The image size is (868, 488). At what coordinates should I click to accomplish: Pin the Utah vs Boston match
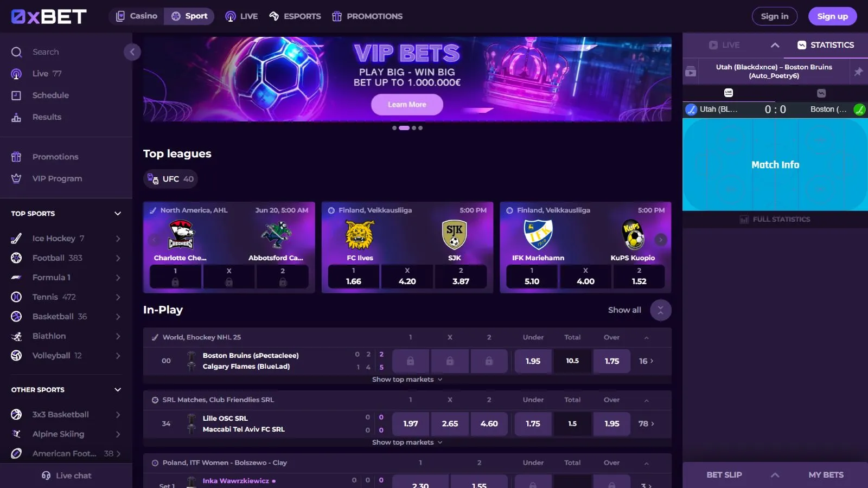tap(858, 72)
